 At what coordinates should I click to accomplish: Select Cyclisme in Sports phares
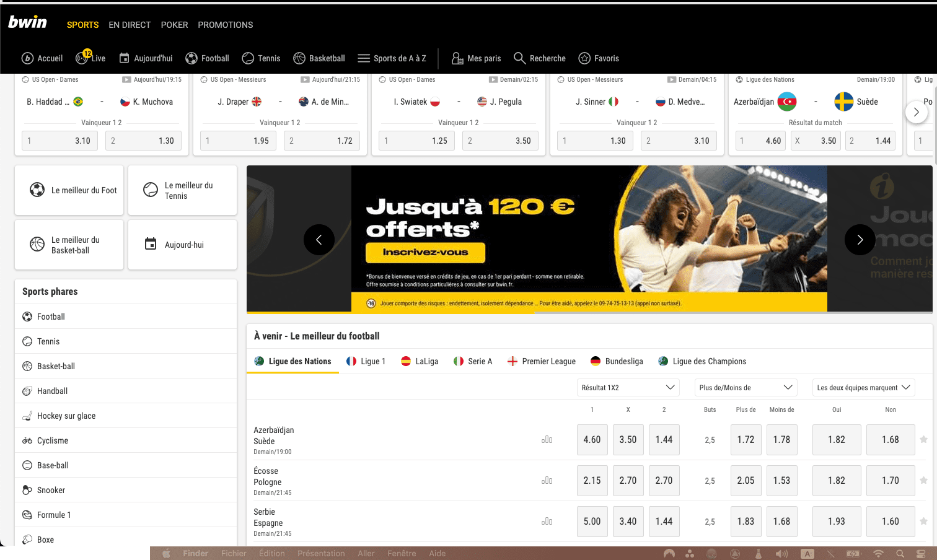(126, 440)
